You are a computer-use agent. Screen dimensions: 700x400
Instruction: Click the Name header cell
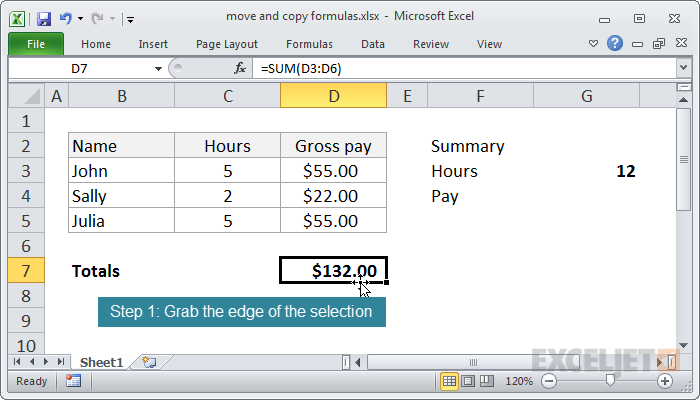pos(121,146)
